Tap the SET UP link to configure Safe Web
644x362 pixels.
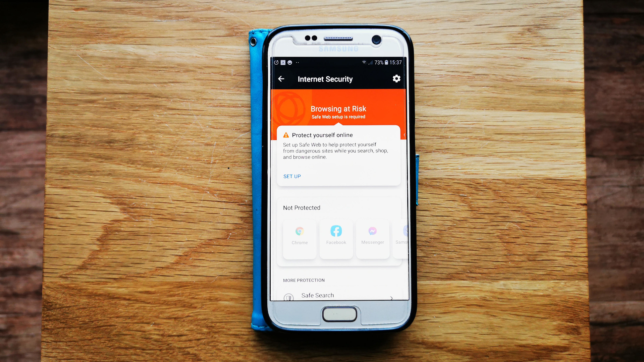click(292, 176)
